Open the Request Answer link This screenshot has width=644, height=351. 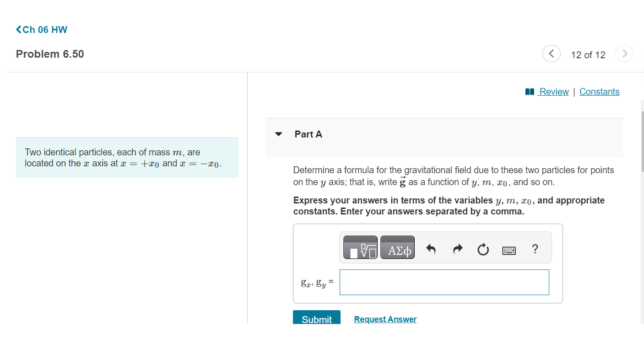pyautogui.click(x=385, y=319)
